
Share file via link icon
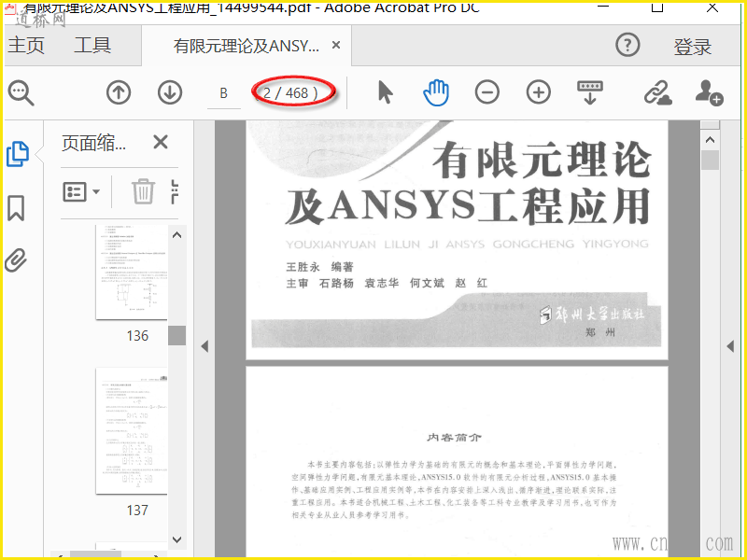[x=658, y=92]
